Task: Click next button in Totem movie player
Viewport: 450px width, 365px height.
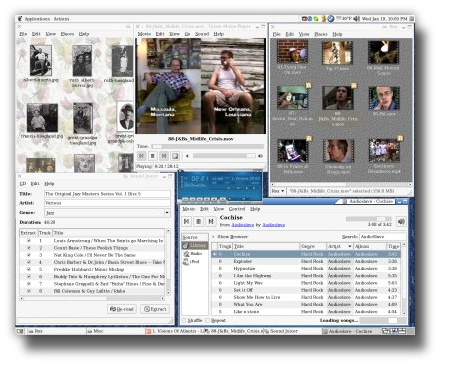Action: tap(164, 156)
